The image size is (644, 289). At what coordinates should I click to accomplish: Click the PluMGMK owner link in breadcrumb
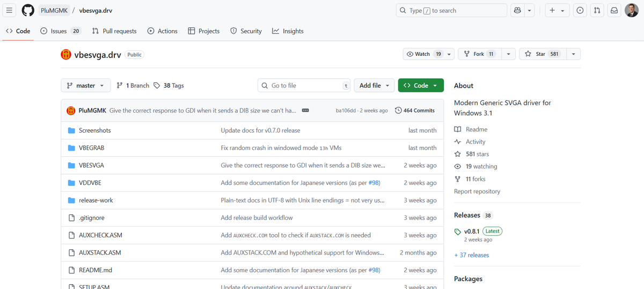(54, 10)
